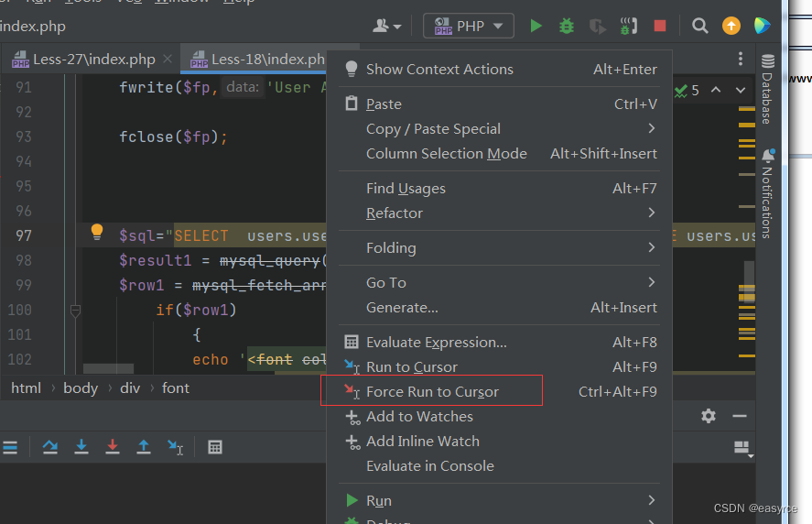Screen dimensions: 812x524
Task: Click the Step Over debugger icon
Action: click(50, 447)
